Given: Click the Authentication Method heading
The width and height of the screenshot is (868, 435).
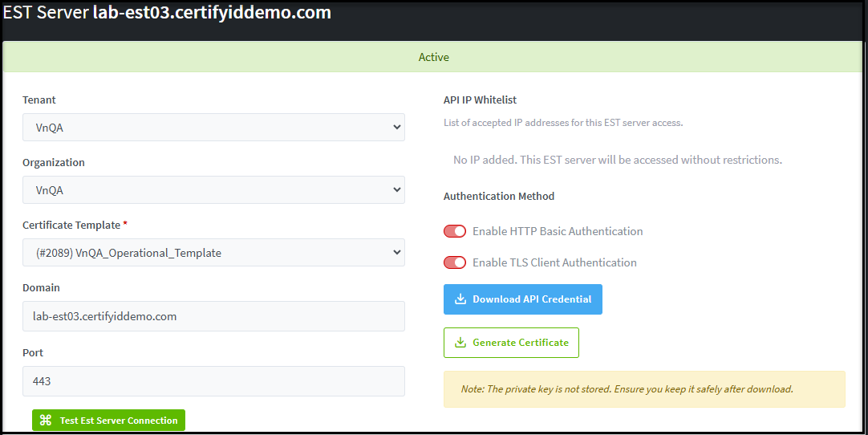Looking at the screenshot, I should coord(499,196).
